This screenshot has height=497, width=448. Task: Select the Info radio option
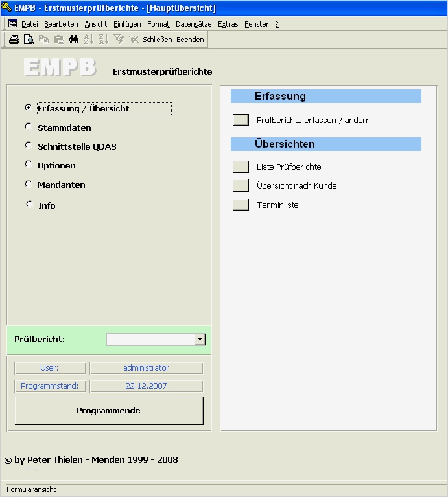[29, 204]
